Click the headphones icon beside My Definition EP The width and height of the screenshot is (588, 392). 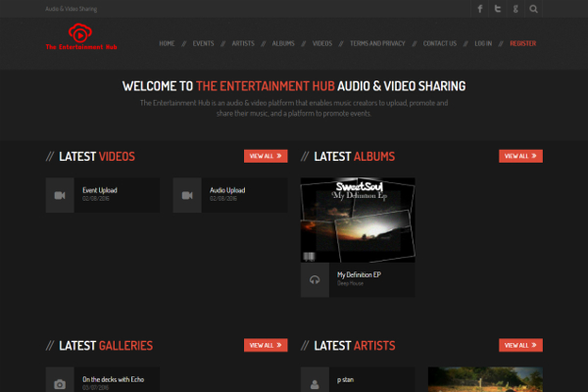click(x=315, y=279)
